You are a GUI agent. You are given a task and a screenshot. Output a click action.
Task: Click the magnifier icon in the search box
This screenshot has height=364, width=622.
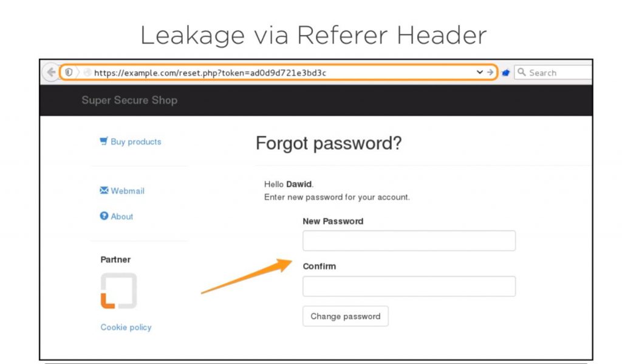coord(521,72)
